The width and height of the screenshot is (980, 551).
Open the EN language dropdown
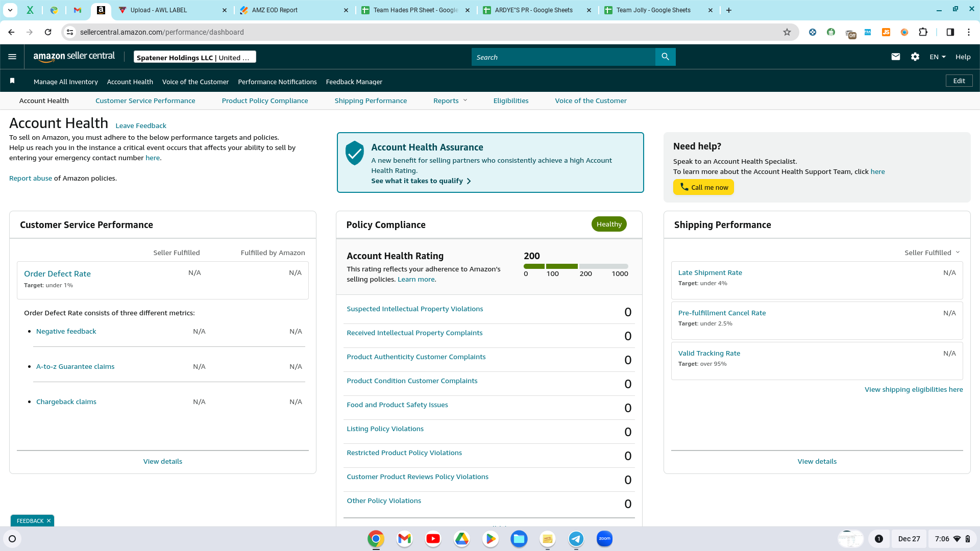[x=937, y=57]
